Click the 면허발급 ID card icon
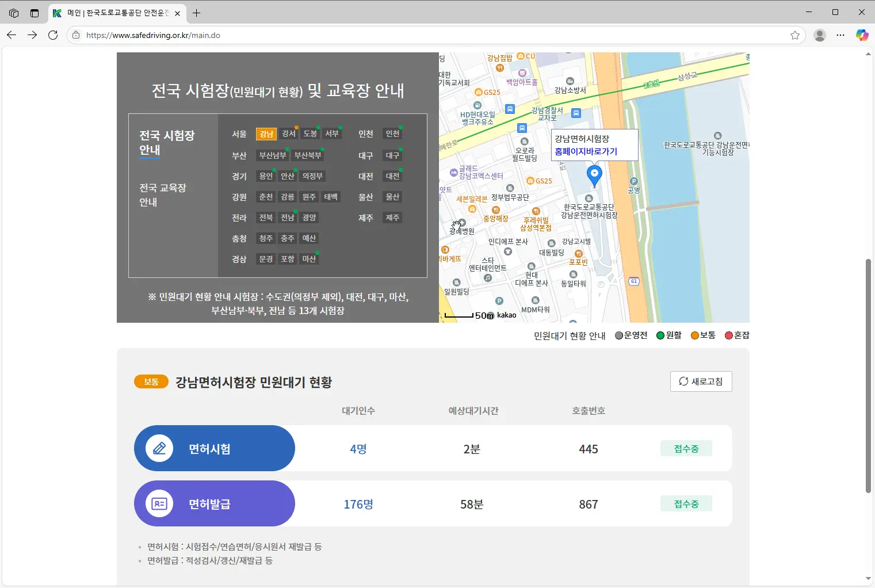Image resolution: width=875 pixels, height=588 pixels. (159, 503)
